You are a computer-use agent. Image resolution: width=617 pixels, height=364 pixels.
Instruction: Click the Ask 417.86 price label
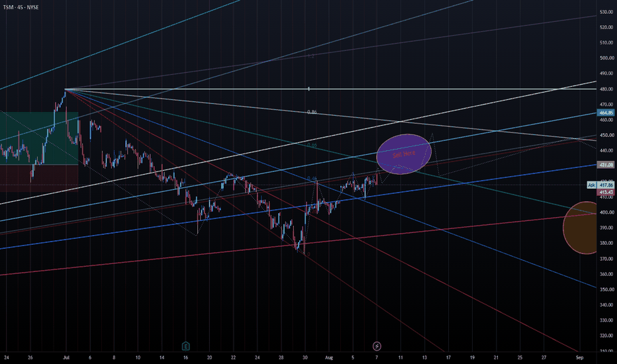[600, 185]
